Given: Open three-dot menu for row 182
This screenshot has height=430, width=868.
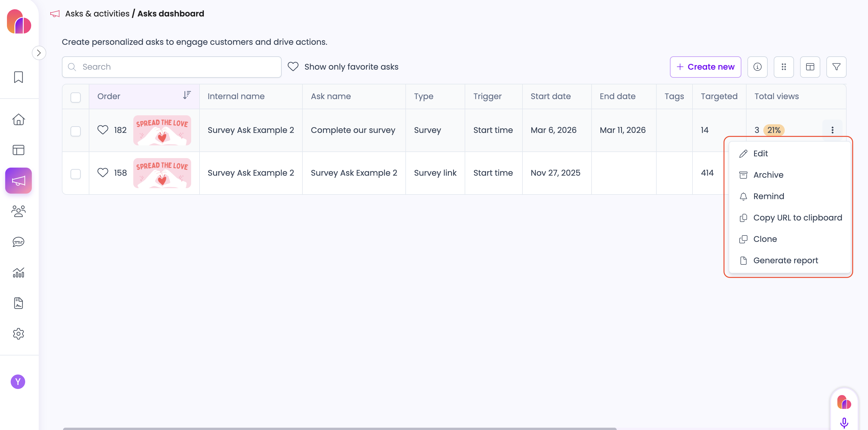Looking at the screenshot, I should pos(832,130).
